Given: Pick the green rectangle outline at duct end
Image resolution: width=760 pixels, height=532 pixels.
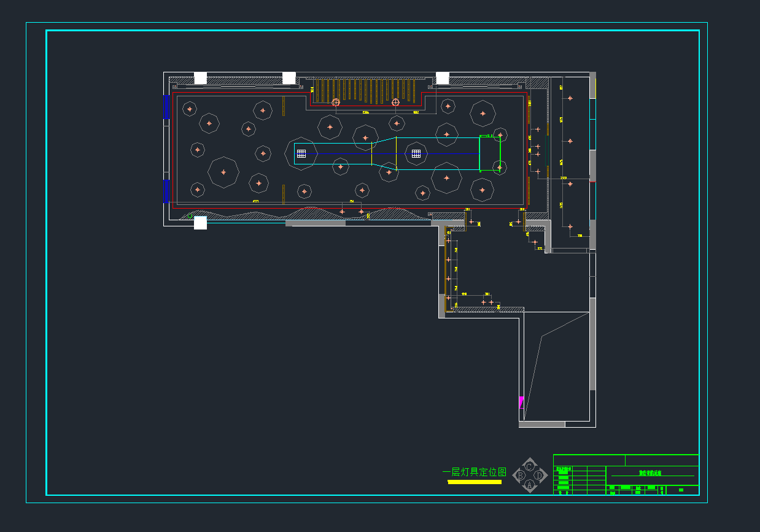Looking at the screenshot, I should pos(490,153).
